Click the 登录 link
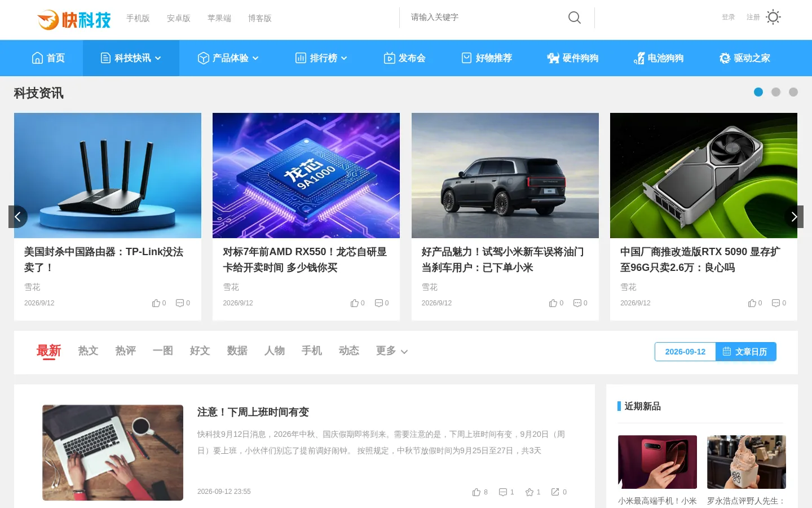This screenshot has width=812, height=508. 729,17
